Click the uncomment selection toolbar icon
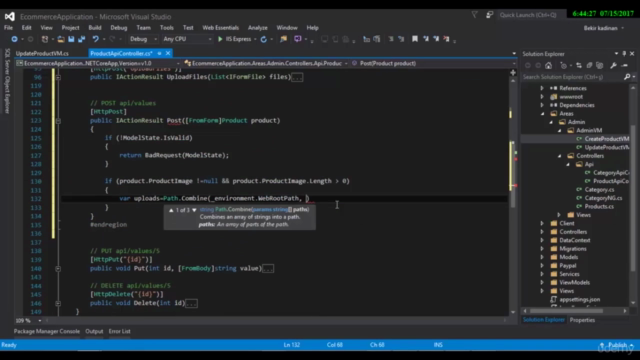 (x=401, y=39)
